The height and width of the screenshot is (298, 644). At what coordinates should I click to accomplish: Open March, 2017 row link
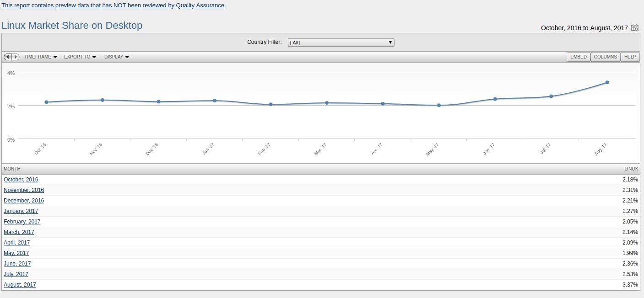pos(19,232)
